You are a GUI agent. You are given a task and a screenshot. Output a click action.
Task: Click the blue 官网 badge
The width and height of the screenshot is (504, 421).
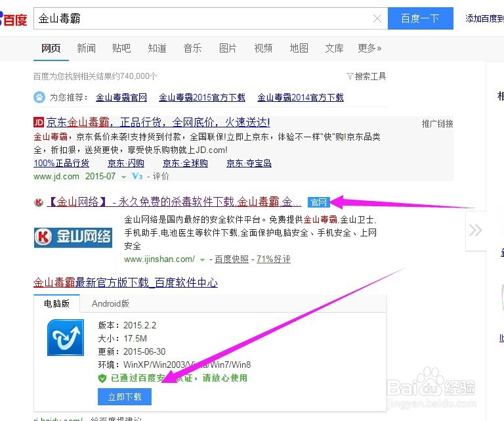(x=318, y=202)
